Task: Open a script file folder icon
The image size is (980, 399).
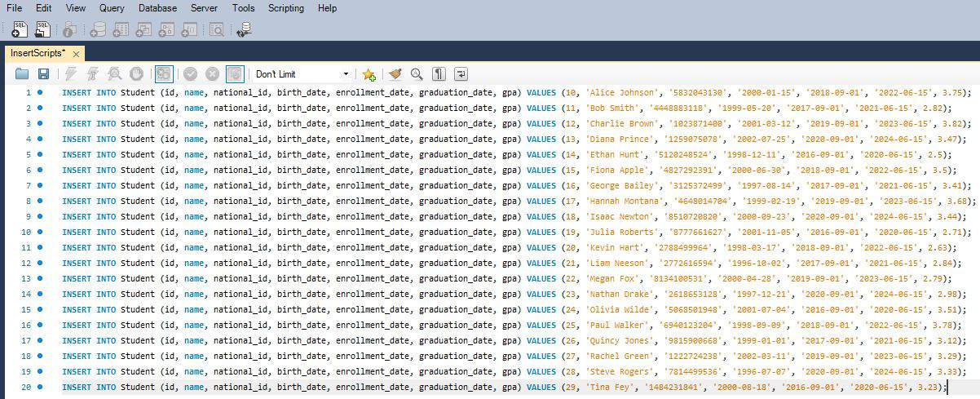Action: 22,74
